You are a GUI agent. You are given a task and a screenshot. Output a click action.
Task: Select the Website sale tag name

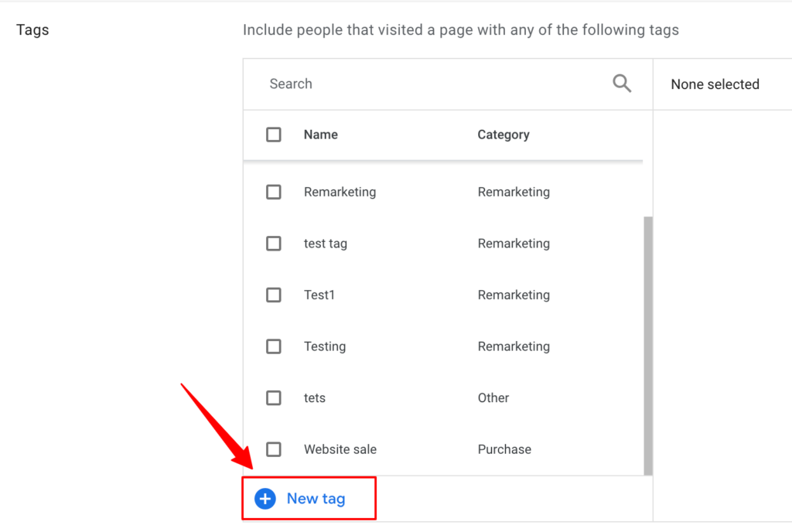[340, 449]
